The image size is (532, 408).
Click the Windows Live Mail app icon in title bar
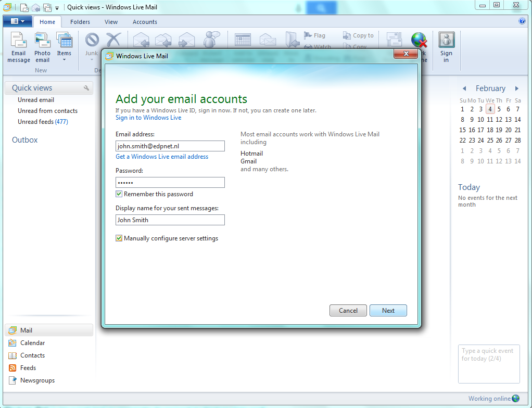pos(7,7)
